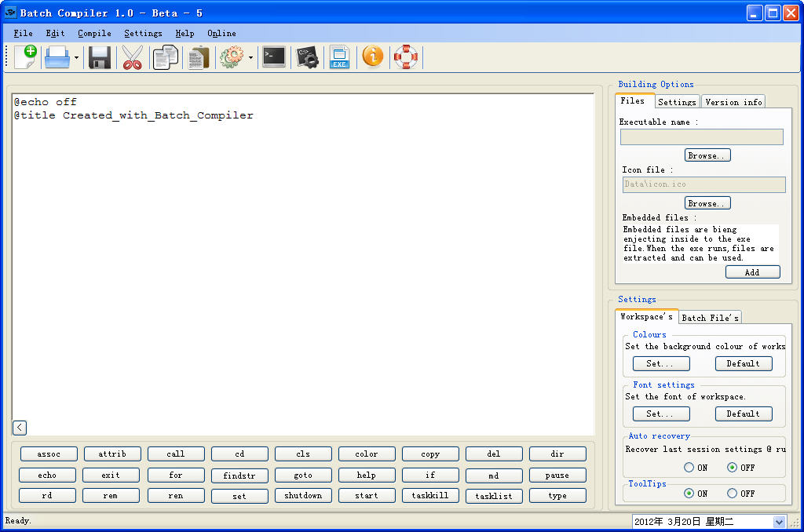This screenshot has width=804, height=532.
Task: Set ToolTips to OFF
Action: click(x=733, y=494)
